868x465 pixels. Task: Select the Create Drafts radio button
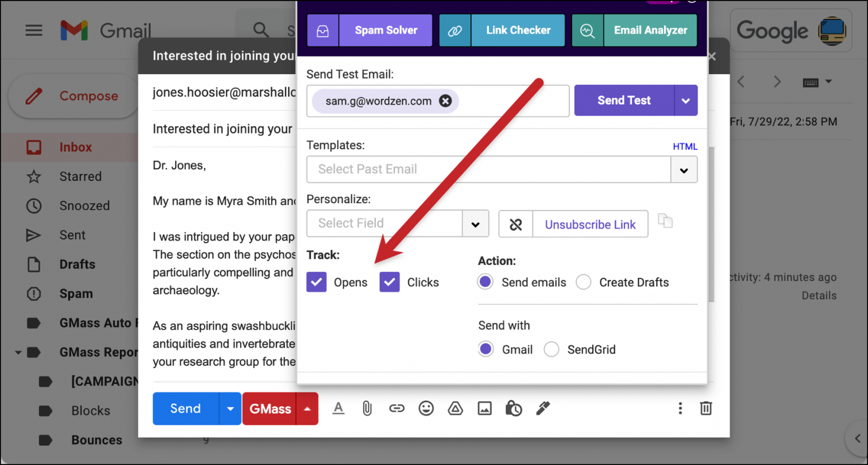pyautogui.click(x=583, y=282)
